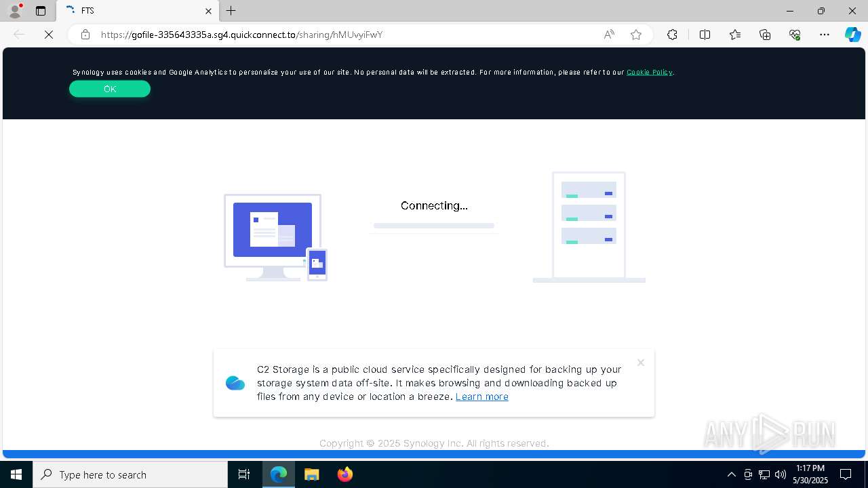Image resolution: width=868 pixels, height=488 pixels.
Task: Open the Windows Start menu
Action: point(16,474)
